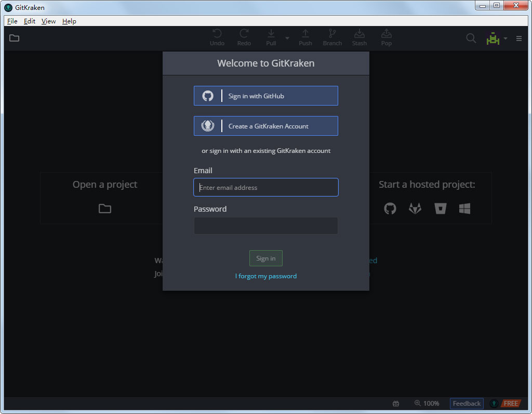Screen dimensions: 532x414
Task: Click the GitHub logo under hosted projects
Action: click(390, 209)
